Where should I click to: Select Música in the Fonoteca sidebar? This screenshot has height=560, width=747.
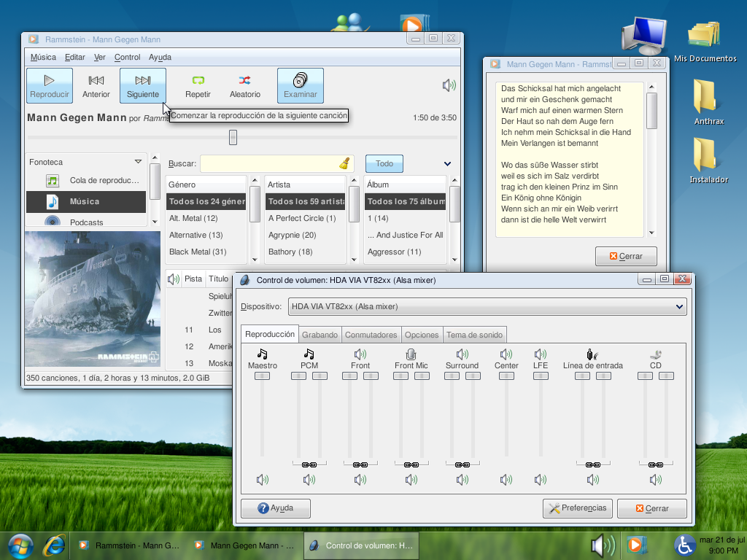coord(86,201)
